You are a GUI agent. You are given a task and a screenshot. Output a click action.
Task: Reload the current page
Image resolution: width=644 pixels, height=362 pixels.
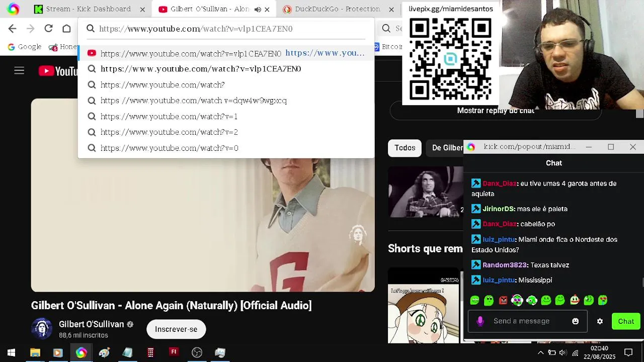pyautogui.click(x=48, y=29)
